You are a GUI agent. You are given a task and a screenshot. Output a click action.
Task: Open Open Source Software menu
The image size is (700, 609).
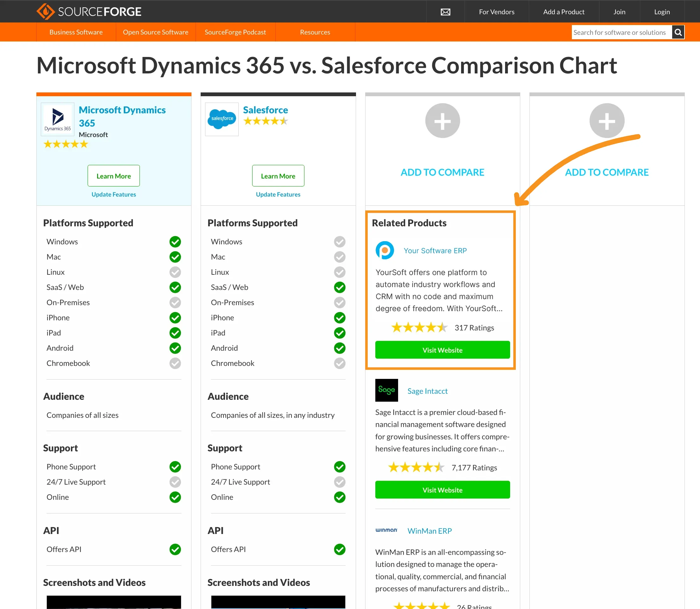pyautogui.click(x=156, y=32)
